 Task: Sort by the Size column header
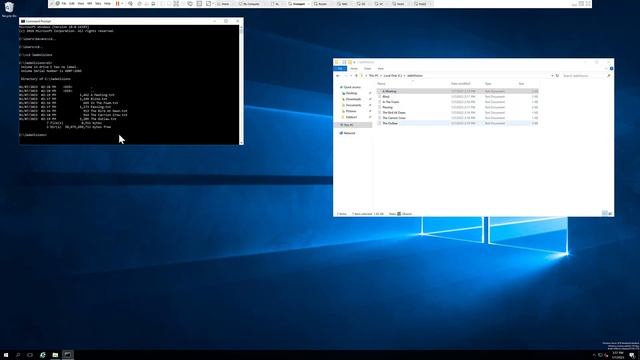click(x=521, y=84)
